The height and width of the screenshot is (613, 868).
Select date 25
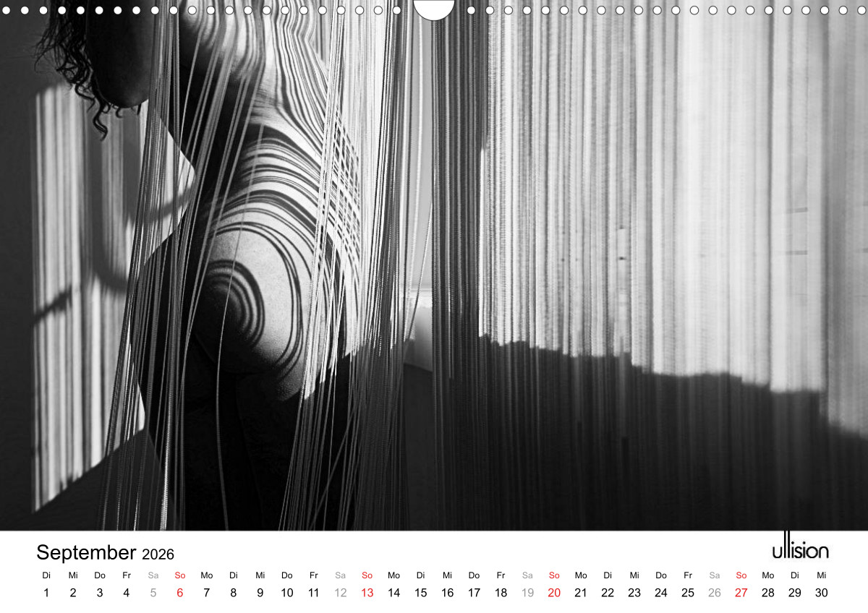(x=688, y=593)
